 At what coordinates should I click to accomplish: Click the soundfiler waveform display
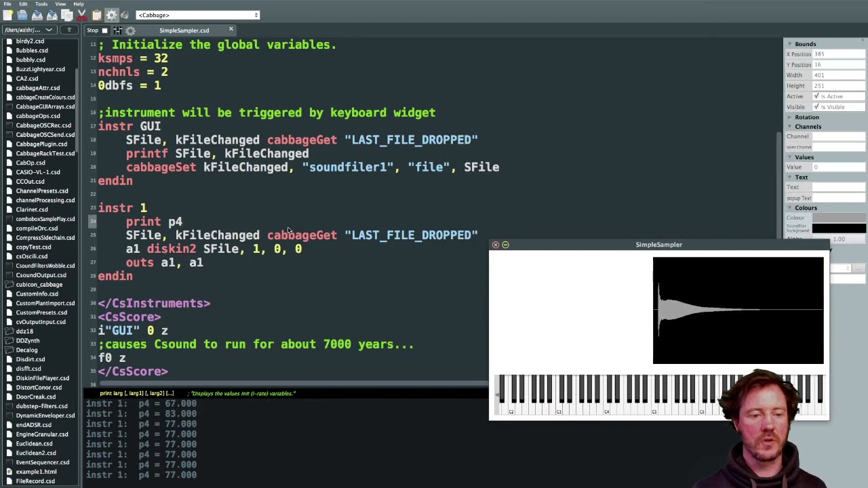click(738, 310)
